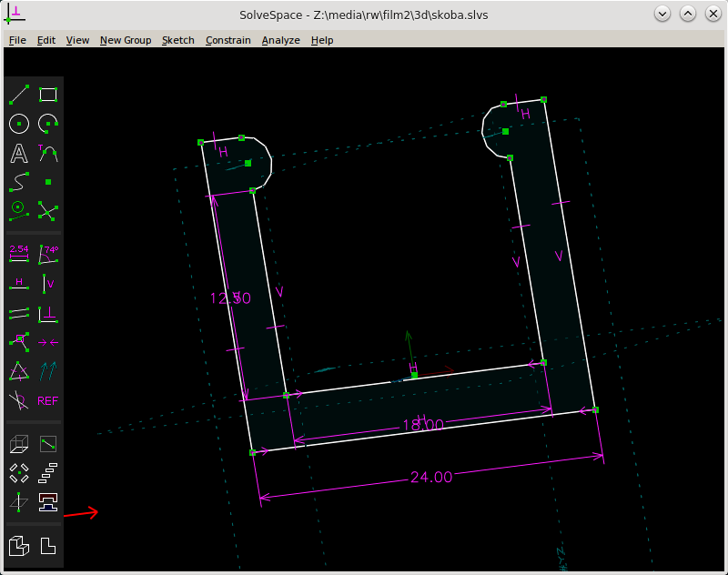
Task: Open the Sketch menu
Action: click(177, 40)
